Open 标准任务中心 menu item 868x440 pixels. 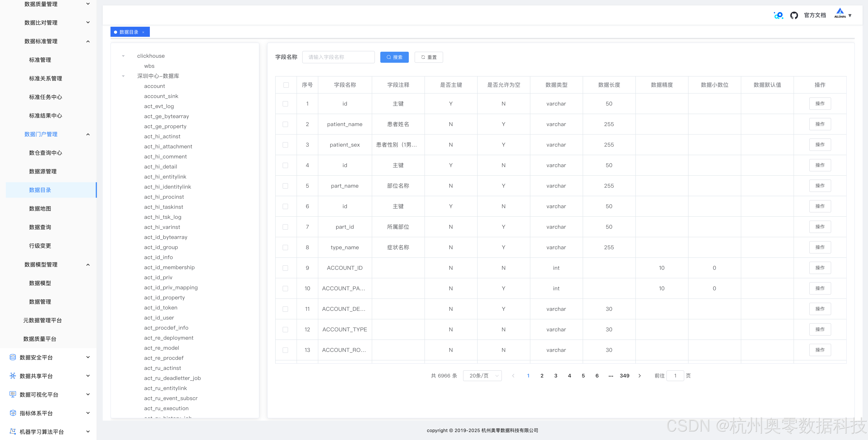(x=46, y=97)
